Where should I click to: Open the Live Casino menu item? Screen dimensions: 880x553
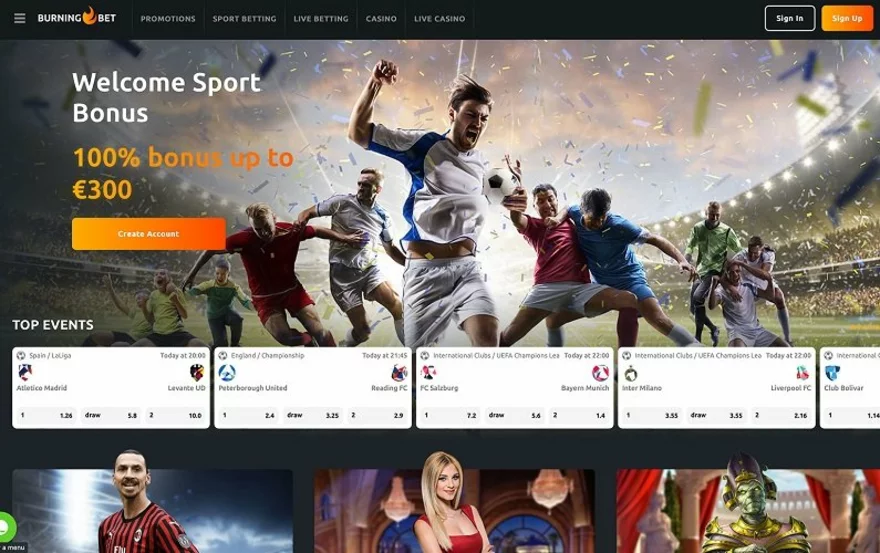click(439, 19)
